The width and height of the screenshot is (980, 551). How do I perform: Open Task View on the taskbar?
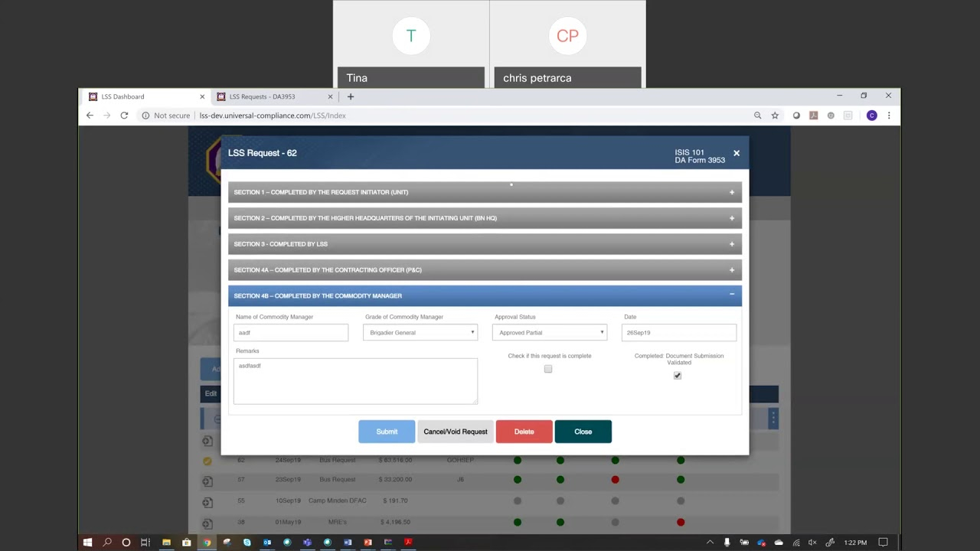pos(145,543)
